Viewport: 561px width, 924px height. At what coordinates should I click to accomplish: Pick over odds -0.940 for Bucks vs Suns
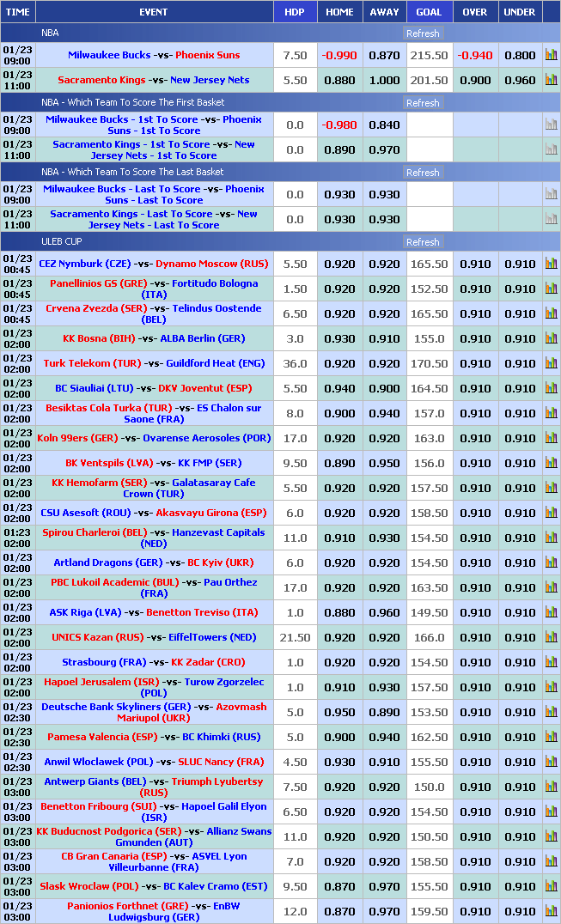click(475, 55)
